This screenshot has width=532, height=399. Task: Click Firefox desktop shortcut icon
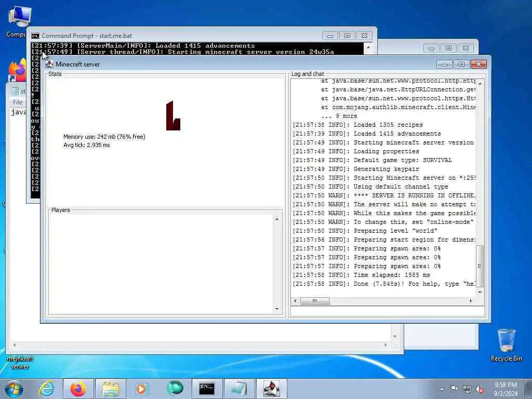tap(17, 70)
